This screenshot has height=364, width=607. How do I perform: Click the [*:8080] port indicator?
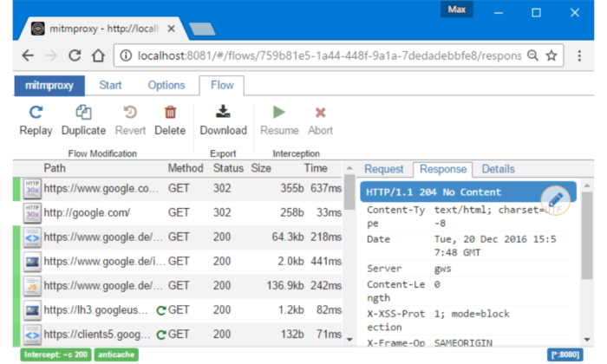[565, 354]
